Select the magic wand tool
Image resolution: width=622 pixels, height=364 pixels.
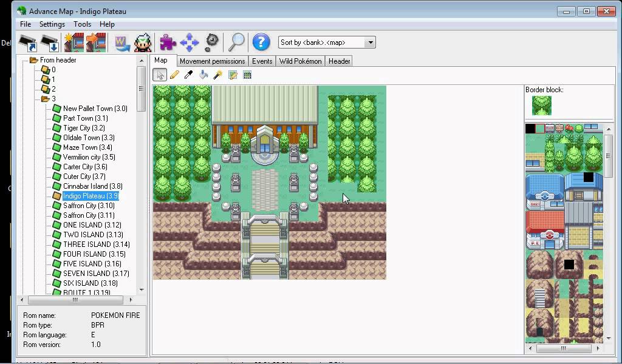217,75
